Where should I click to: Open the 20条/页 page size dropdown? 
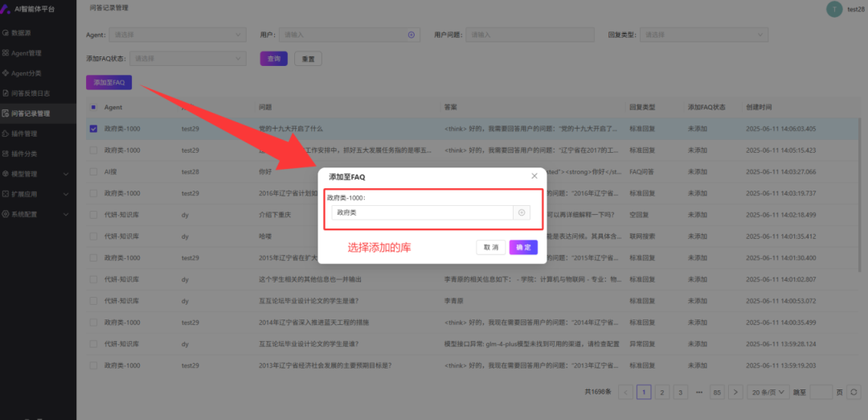[x=768, y=392]
